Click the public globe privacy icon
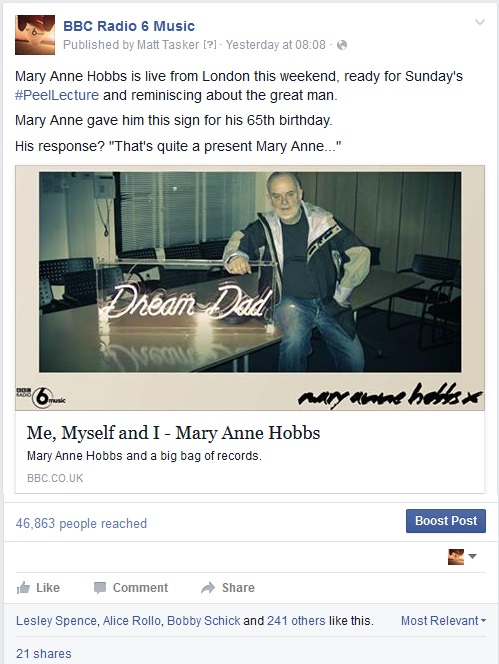This screenshot has height=664, width=499. click(x=341, y=45)
